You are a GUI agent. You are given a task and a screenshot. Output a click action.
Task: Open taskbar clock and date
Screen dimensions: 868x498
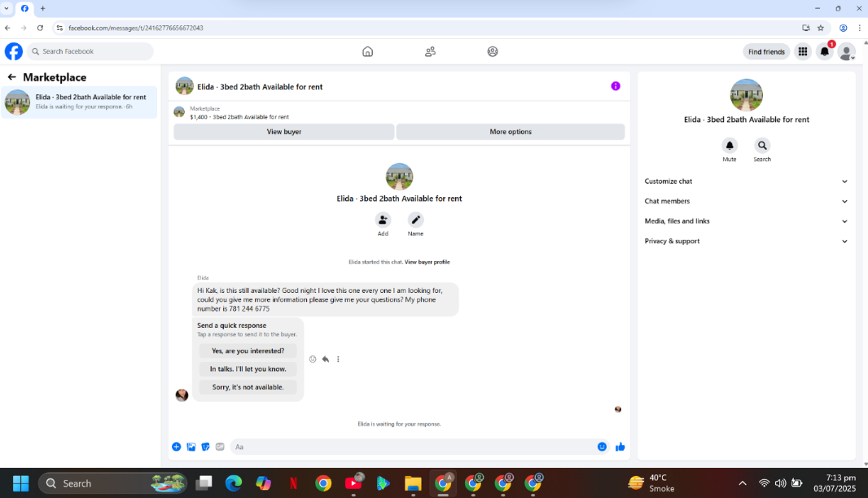(835, 483)
